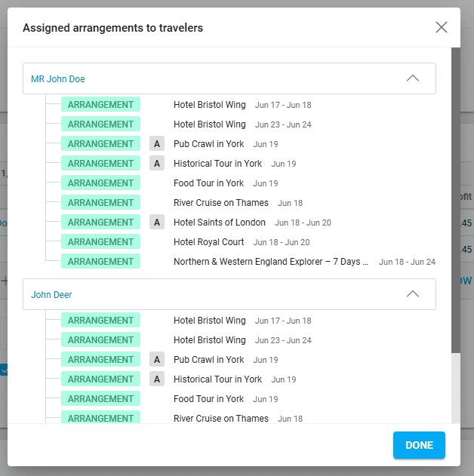Click the A badge beside Hotel Saints of London

[157, 222]
